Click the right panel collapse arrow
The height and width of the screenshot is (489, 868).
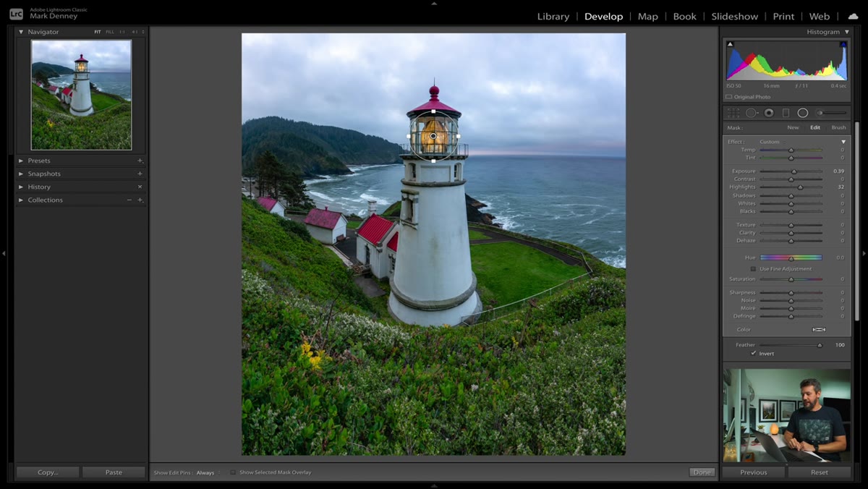pyautogui.click(x=864, y=253)
